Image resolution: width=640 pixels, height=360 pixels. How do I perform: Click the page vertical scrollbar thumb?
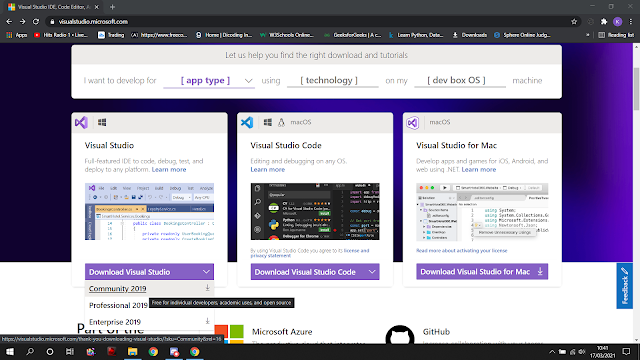[636, 89]
